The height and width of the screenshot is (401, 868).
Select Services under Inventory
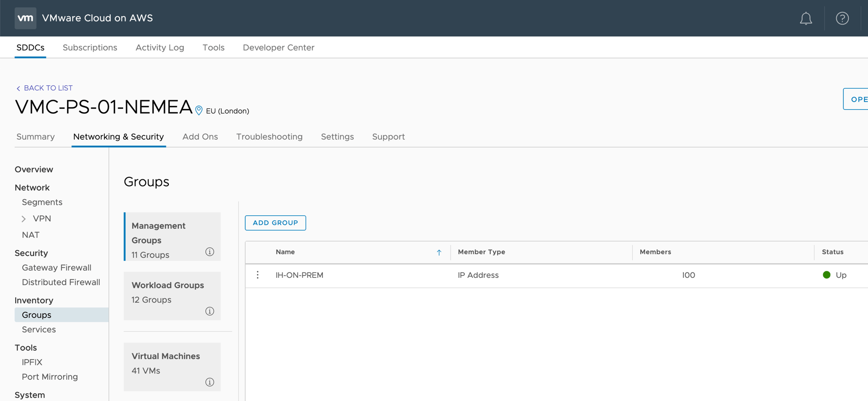(39, 330)
